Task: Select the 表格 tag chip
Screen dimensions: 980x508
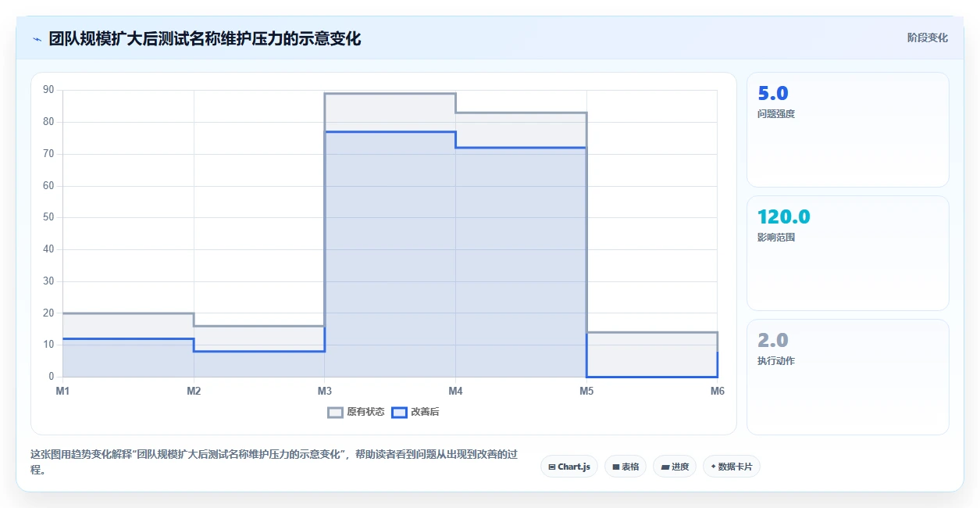Action: point(625,467)
